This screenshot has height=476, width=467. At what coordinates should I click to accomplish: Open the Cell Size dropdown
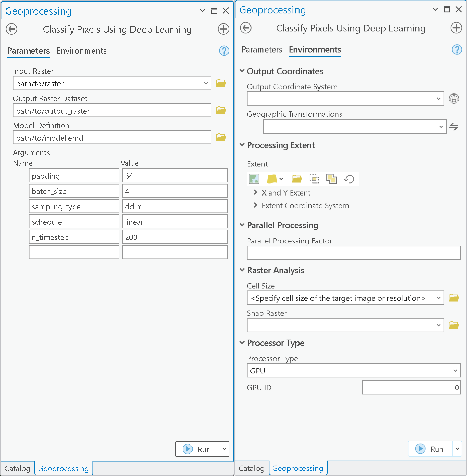coord(438,298)
